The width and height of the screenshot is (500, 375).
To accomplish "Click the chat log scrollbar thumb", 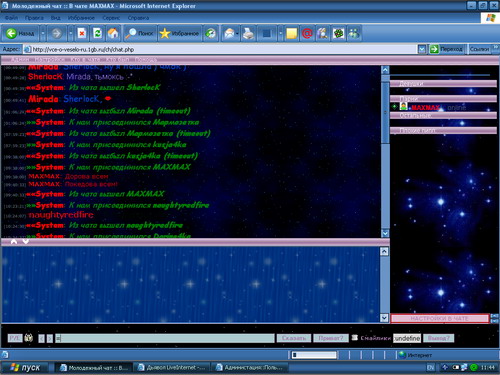I will [x=385, y=112].
